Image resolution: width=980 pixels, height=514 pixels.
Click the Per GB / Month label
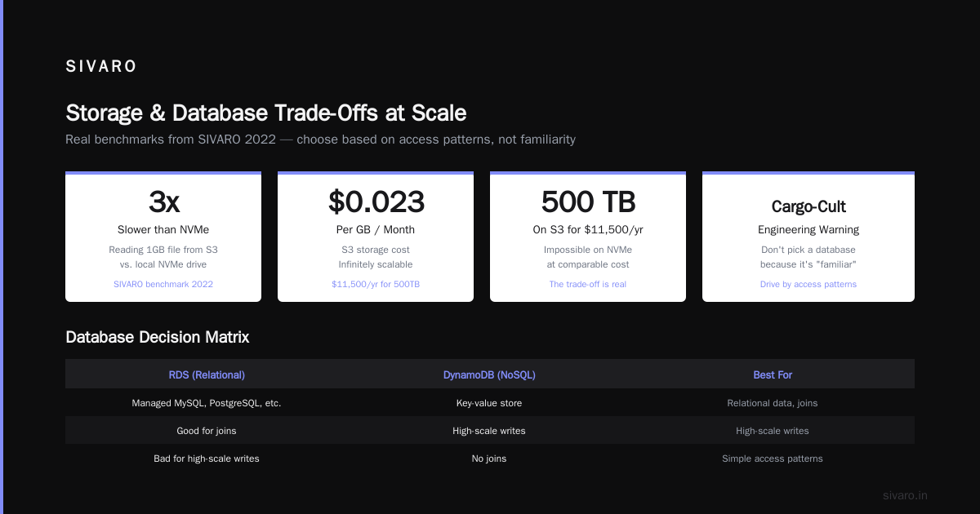[376, 229]
